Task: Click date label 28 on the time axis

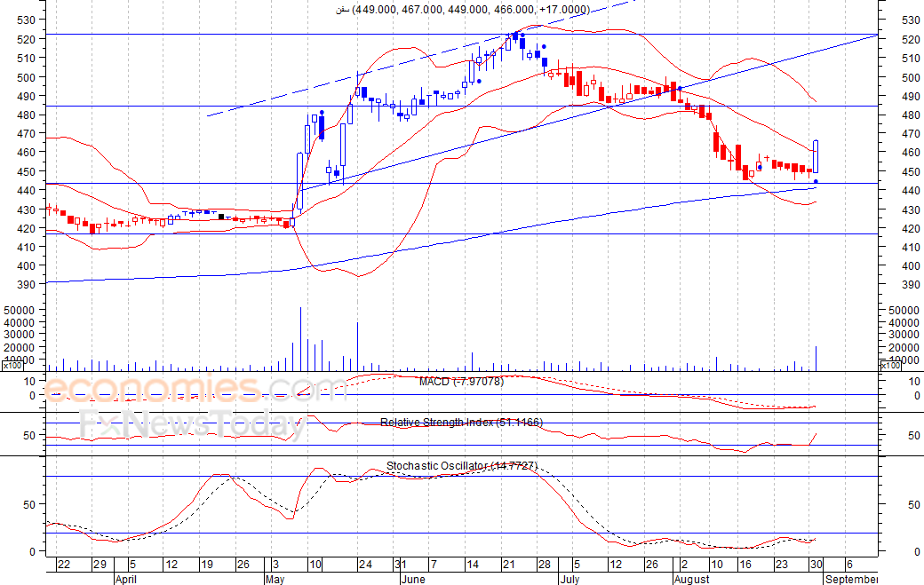Action: coord(545,565)
